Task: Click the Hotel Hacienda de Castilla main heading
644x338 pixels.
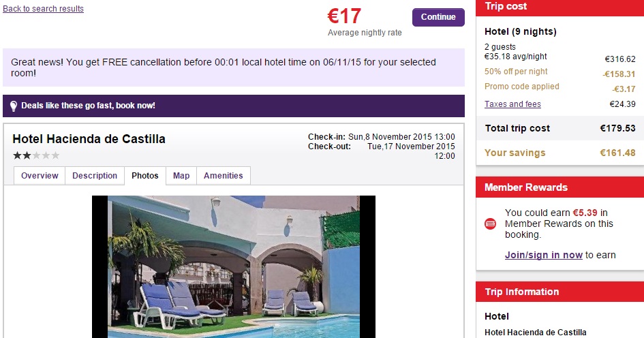Action: point(89,139)
